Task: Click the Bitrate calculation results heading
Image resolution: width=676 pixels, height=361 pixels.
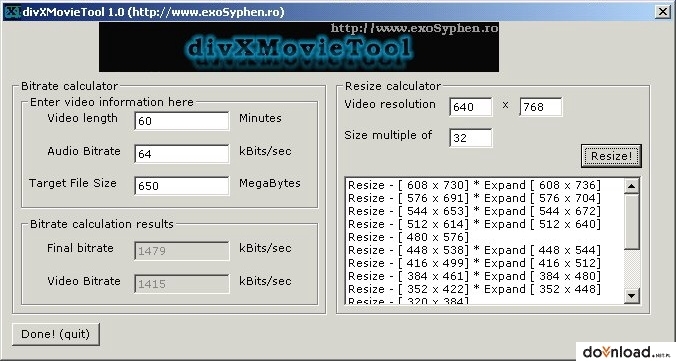Action: pos(102,224)
